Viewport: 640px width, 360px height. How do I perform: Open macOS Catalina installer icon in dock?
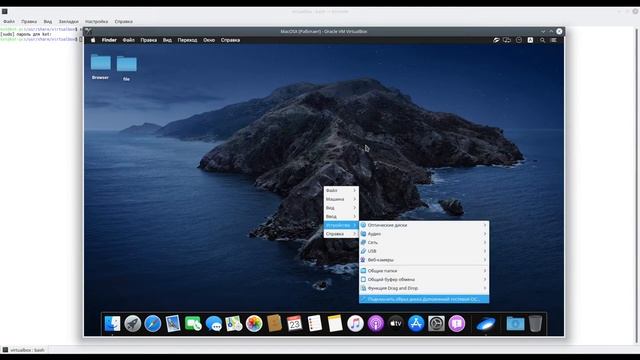[486, 324]
